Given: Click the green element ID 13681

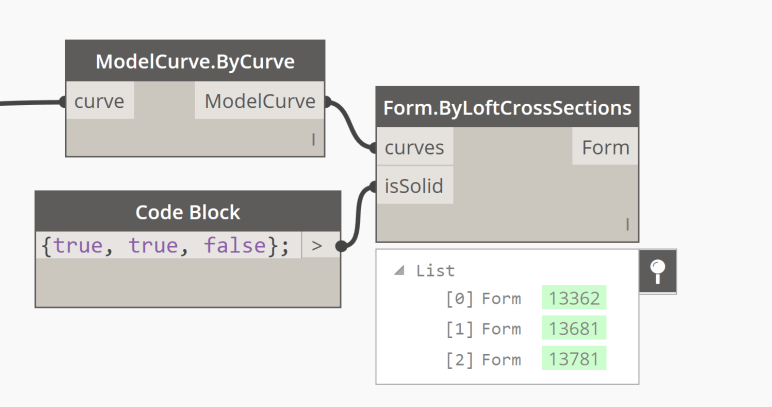Looking at the screenshot, I should pos(574,328).
